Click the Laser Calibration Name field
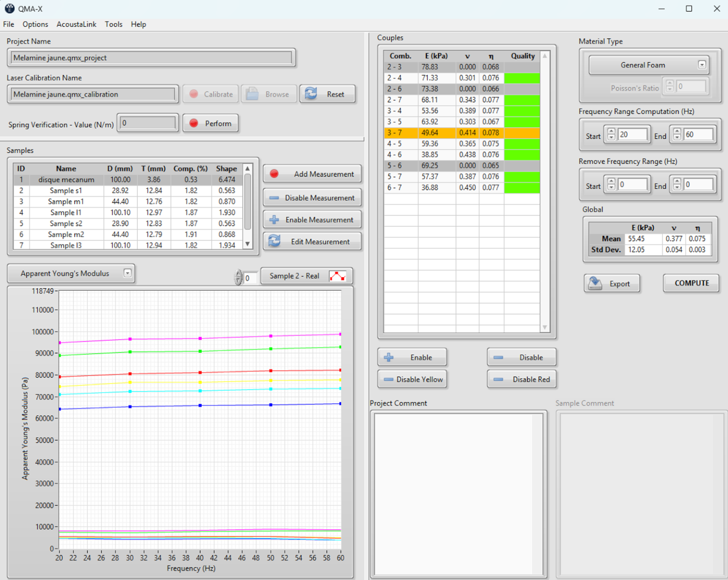 (93, 94)
